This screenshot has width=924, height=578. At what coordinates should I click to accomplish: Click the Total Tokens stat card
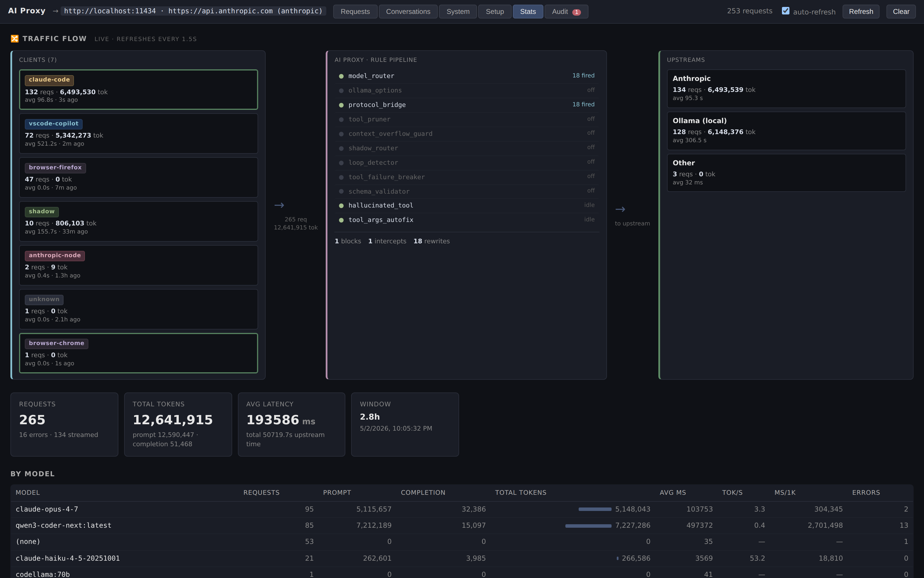178,424
